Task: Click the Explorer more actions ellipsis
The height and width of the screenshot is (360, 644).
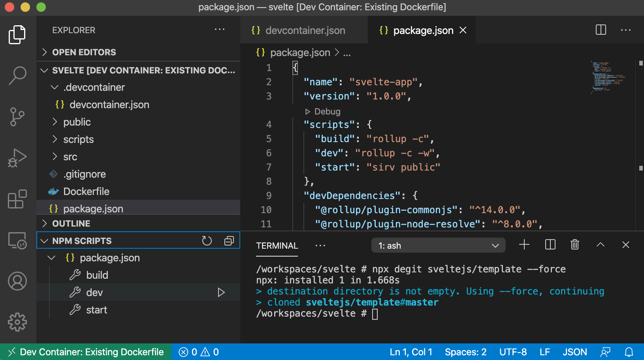Action: point(220,30)
